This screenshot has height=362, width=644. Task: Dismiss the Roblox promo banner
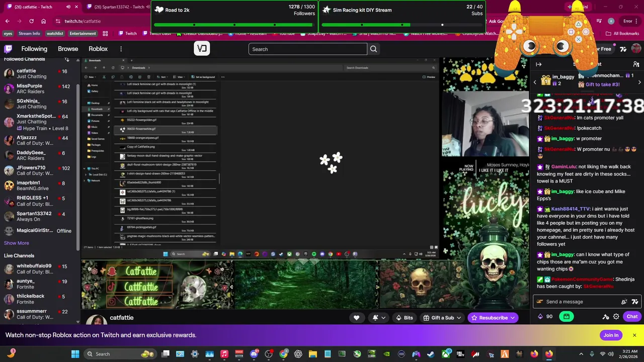click(634, 335)
